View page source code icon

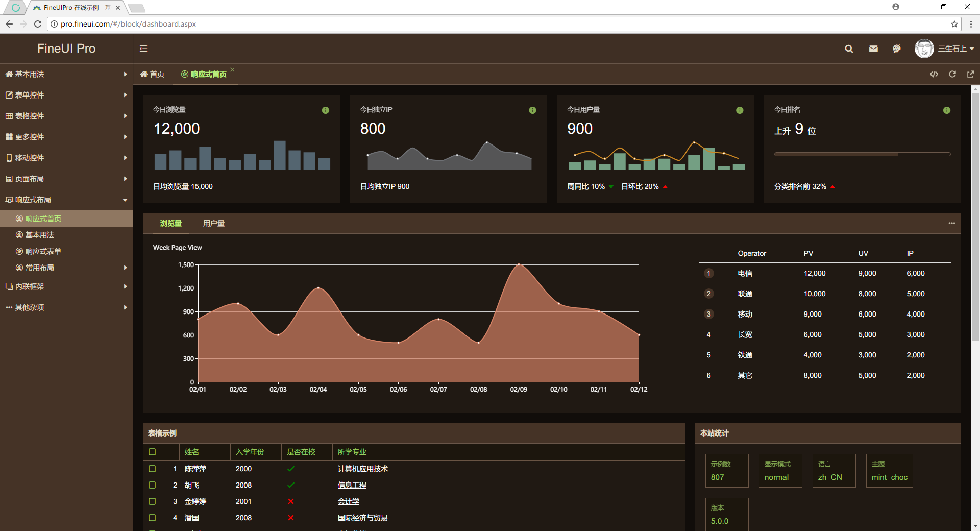click(934, 74)
